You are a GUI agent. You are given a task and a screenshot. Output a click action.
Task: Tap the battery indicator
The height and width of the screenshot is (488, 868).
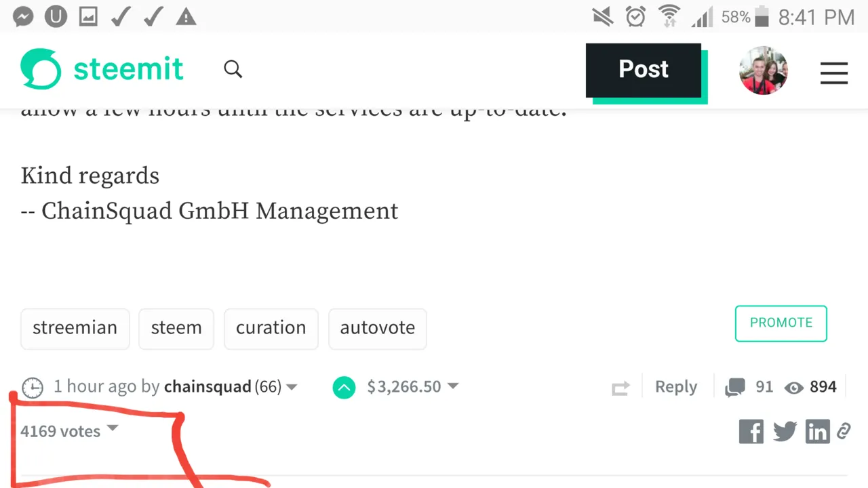click(762, 17)
